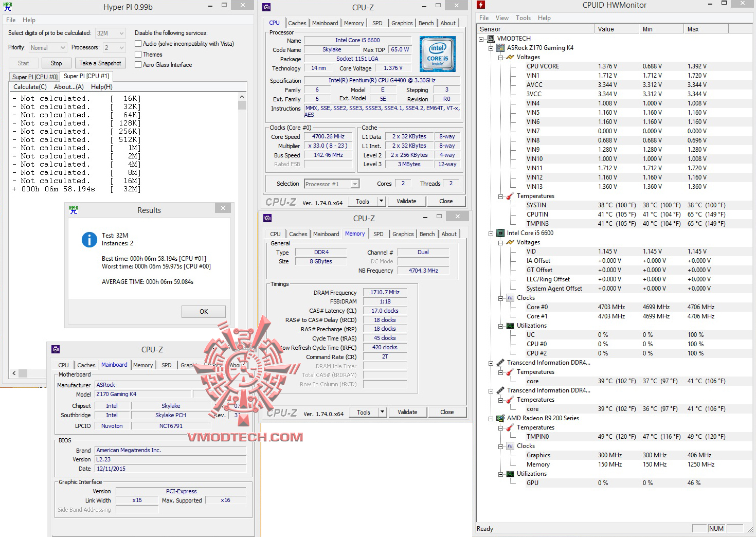756x537 pixels.
Task: Click the Close button in the Memory tab window
Action: pyautogui.click(x=447, y=412)
